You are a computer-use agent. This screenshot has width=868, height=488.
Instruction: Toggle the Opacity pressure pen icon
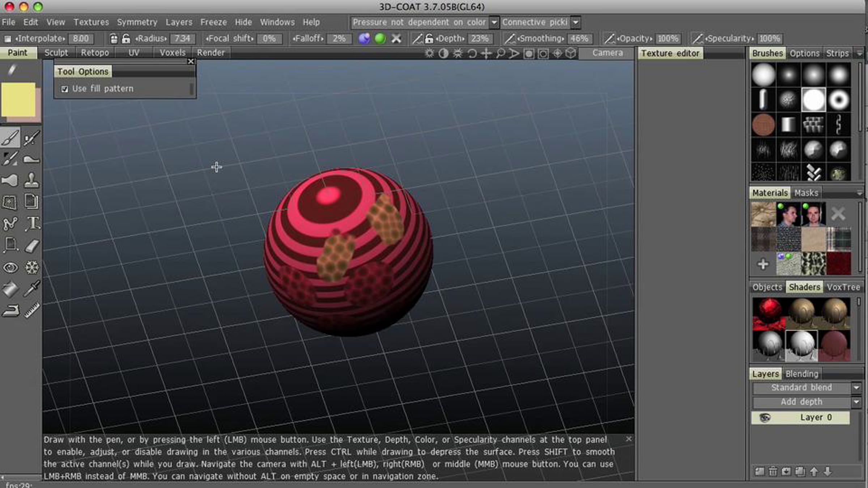tap(609, 39)
